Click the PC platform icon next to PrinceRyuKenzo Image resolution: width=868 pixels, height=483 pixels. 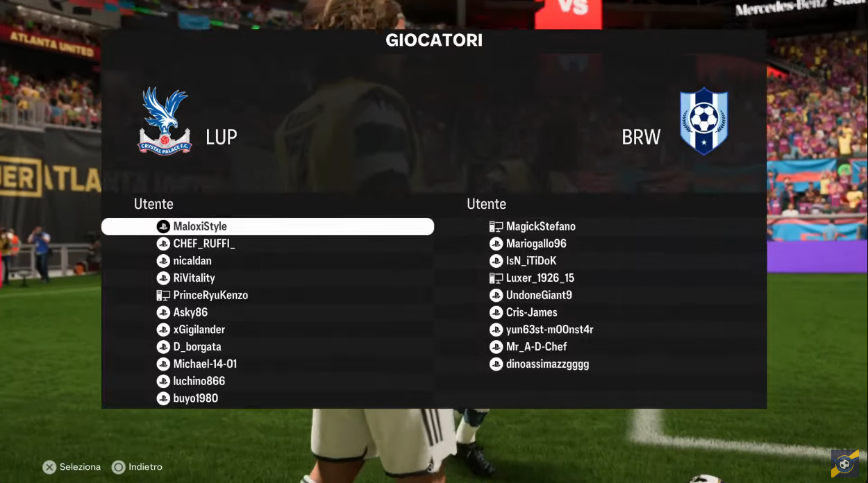point(163,295)
